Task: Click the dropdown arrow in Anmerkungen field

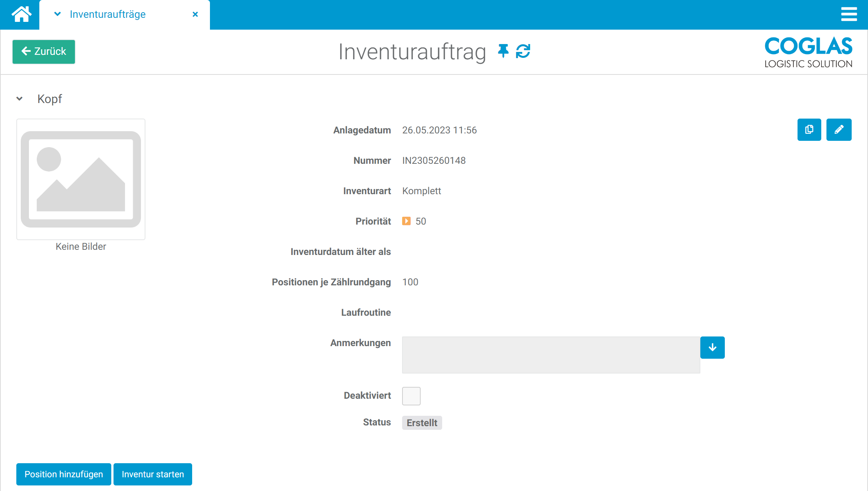Action: 713,347
